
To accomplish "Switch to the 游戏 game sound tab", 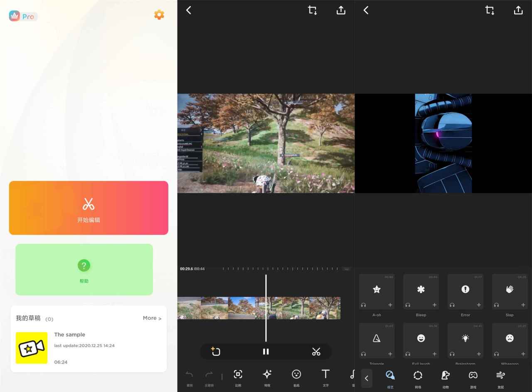I will [x=473, y=379].
